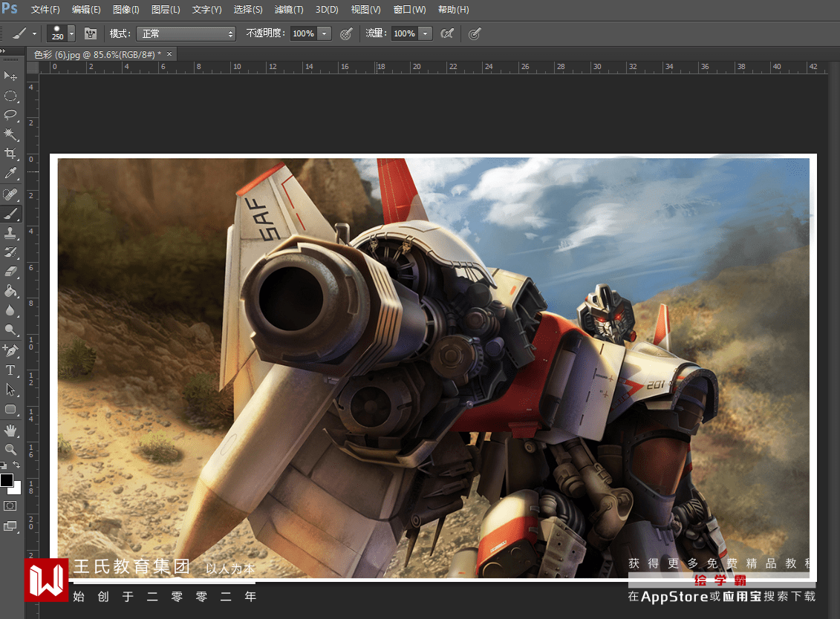Open the blend mode 正常 dropdown
Image resolution: width=840 pixels, height=619 pixels.
click(186, 33)
